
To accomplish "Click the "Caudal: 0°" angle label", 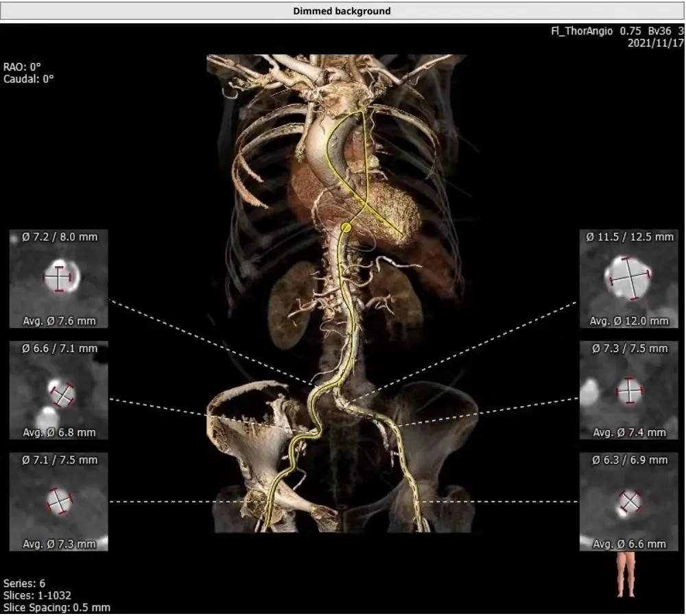I will (29, 79).
